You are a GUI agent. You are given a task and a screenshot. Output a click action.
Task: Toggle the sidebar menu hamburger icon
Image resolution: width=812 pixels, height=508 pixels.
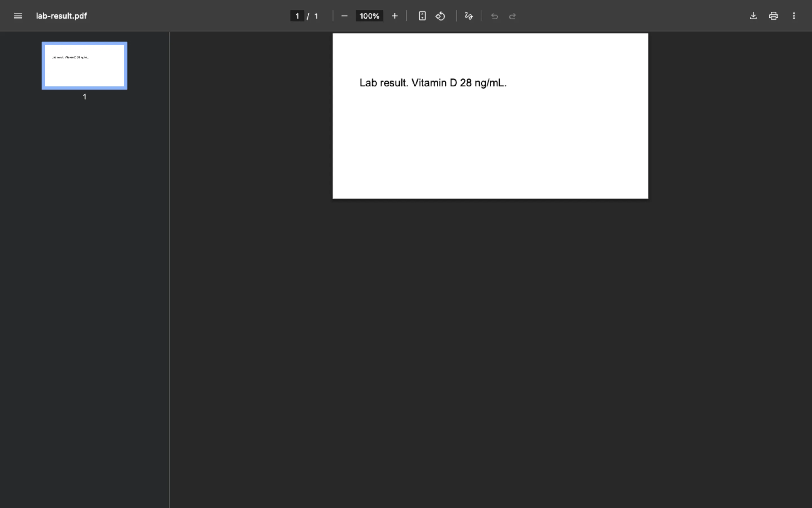(x=18, y=16)
